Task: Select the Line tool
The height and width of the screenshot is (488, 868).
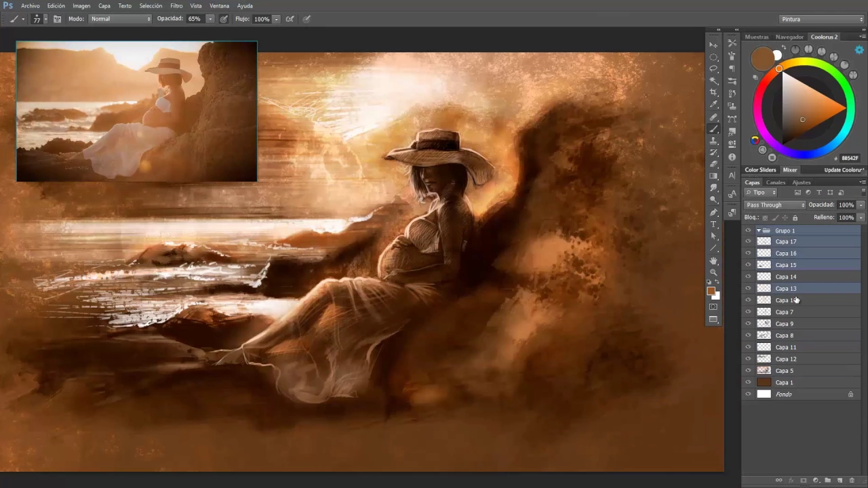Action: click(x=713, y=248)
